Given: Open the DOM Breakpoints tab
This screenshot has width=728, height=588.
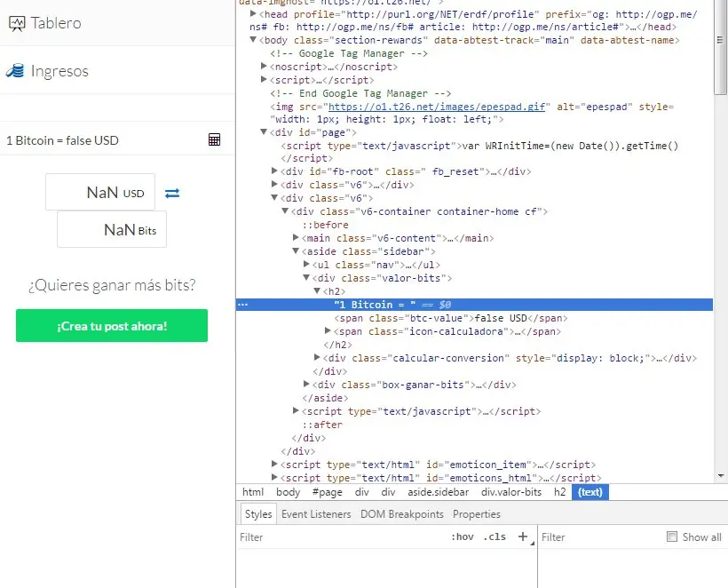Looking at the screenshot, I should pyautogui.click(x=402, y=514).
